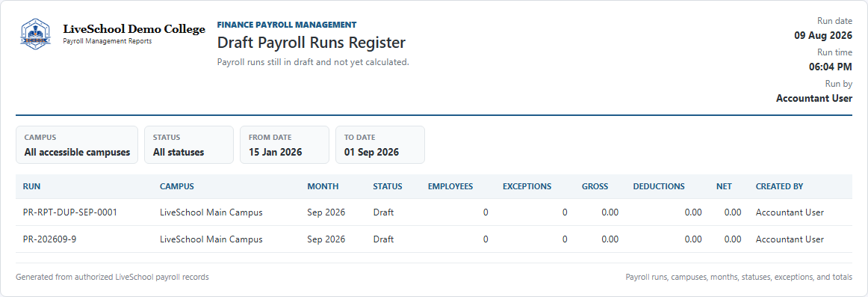Image resolution: width=868 pixels, height=297 pixels.
Task: Click the GROSS column header
Action: (595, 187)
